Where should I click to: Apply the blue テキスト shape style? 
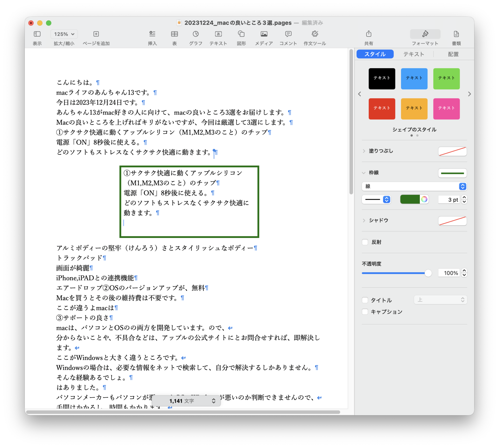click(x=414, y=79)
